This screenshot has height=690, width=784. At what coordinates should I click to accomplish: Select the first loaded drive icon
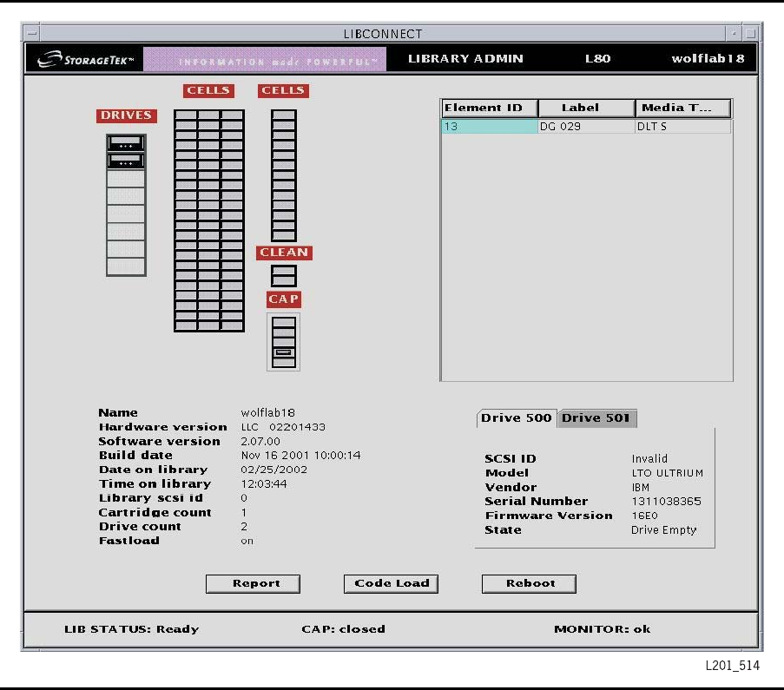[x=126, y=143]
